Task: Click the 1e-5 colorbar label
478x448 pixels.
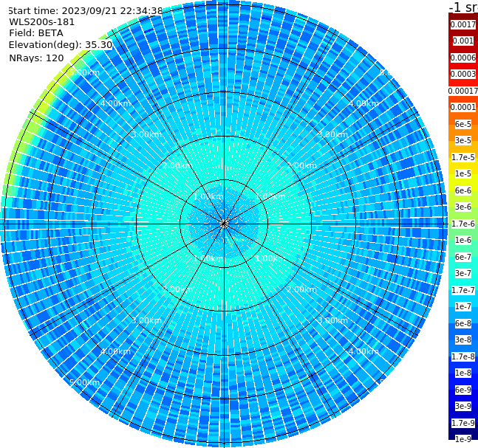Action: coord(463,173)
